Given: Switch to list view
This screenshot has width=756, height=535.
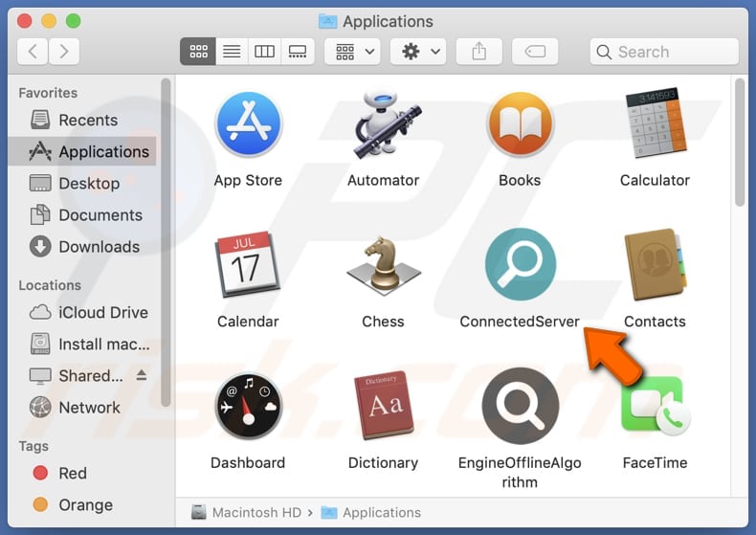Looking at the screenshot, I should 232,51.
